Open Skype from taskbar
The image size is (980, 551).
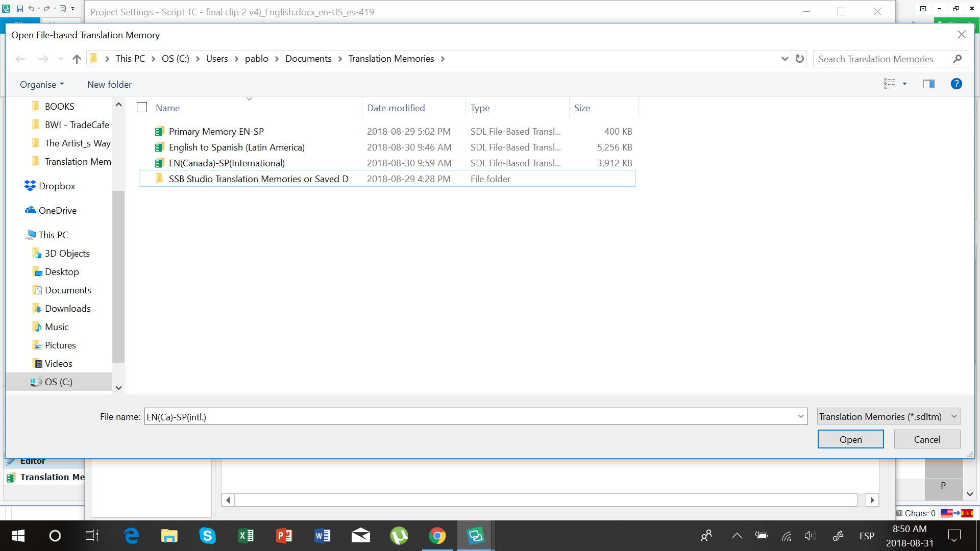(207, 536)
